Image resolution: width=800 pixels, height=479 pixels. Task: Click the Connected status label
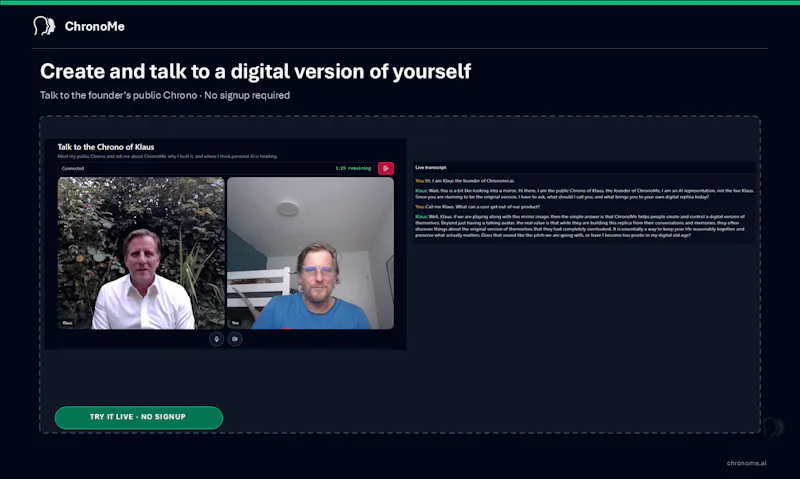[x=73, y=168]
